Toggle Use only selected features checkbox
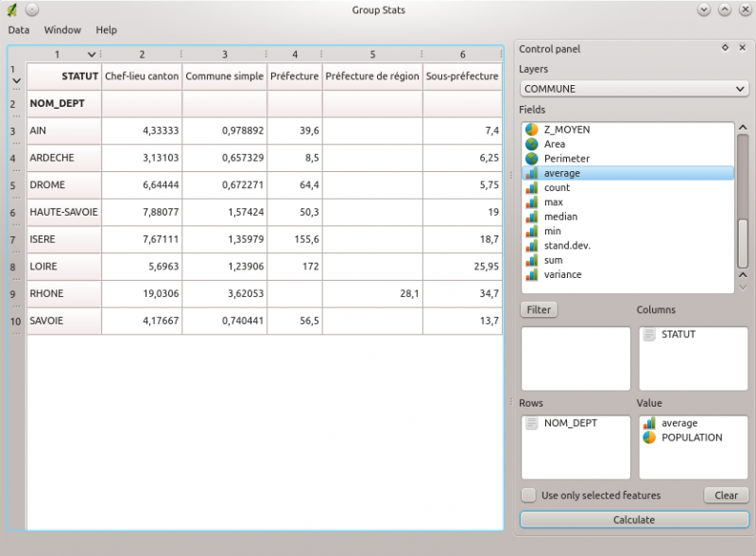Screen dimensions: 756x556 (529, 495)
